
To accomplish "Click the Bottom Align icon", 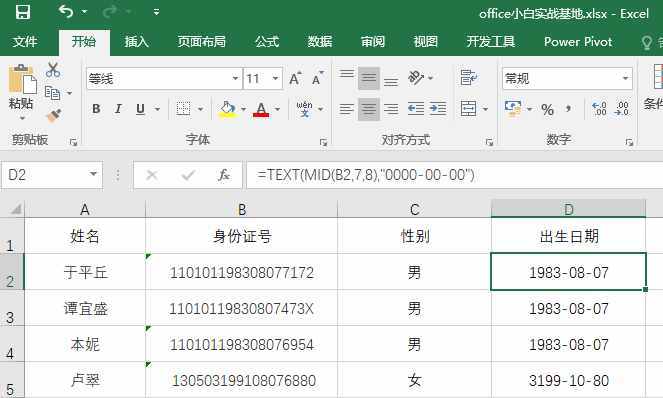I will click(x=391, y=81).
